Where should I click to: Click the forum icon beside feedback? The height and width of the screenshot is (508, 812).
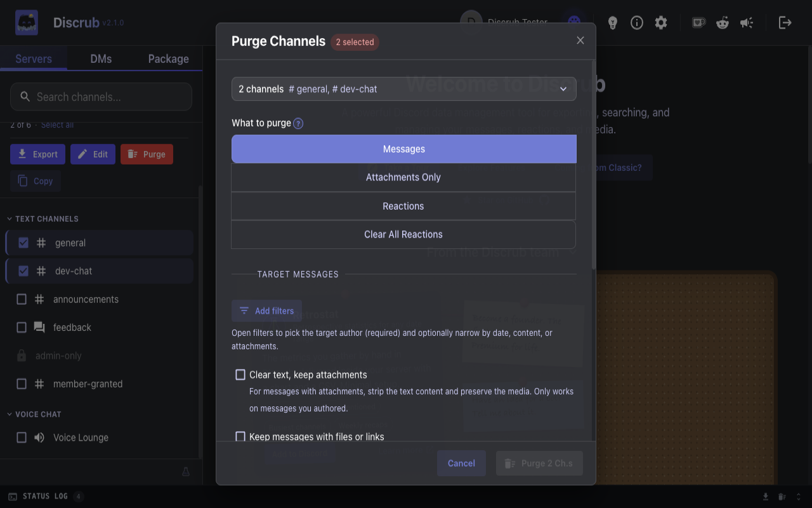39,328
